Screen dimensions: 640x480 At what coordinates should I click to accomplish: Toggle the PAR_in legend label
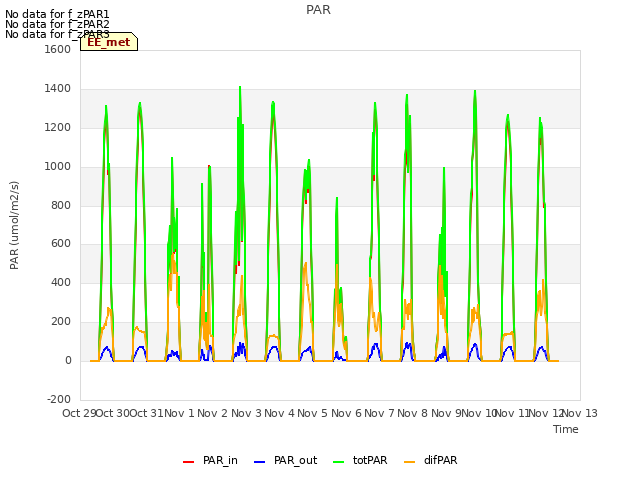click(220, 460)
